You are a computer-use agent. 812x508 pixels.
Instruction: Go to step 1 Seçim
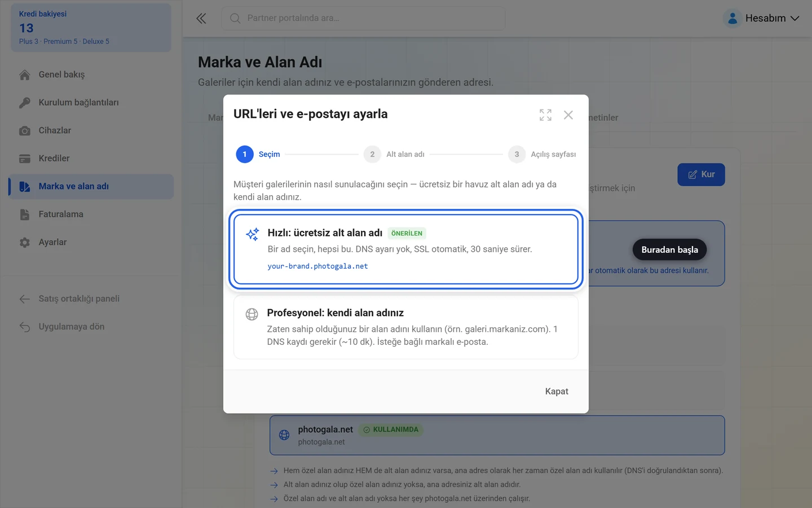tap(258, 154)
